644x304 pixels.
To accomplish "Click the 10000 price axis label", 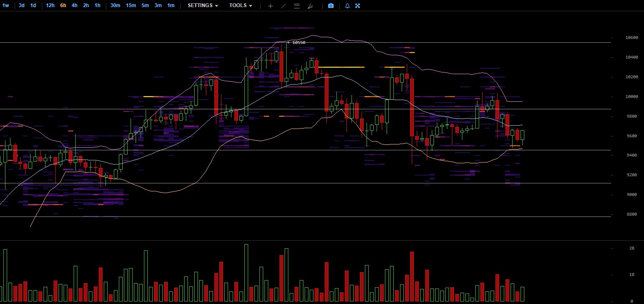I will click(x=631, y=97).
